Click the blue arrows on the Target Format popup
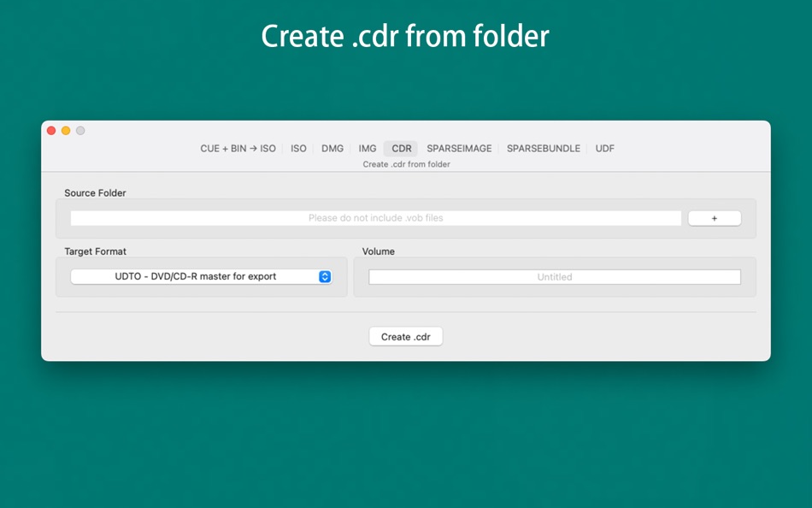812x508 pixels. coord(325,277)
